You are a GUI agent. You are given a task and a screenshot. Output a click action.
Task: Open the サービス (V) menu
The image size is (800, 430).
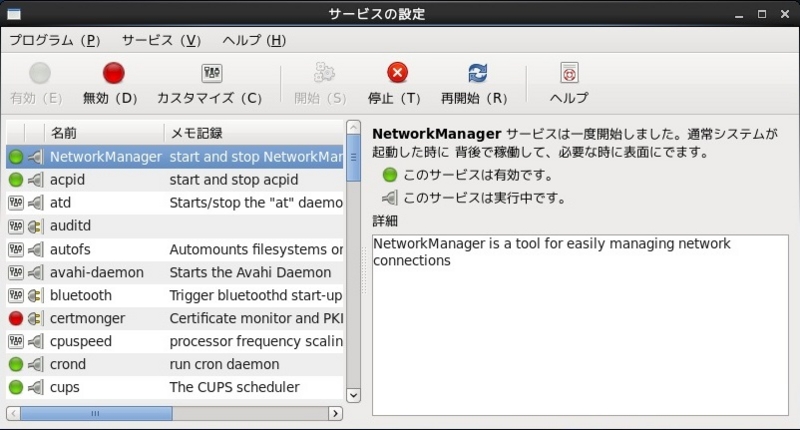point(161,40)
